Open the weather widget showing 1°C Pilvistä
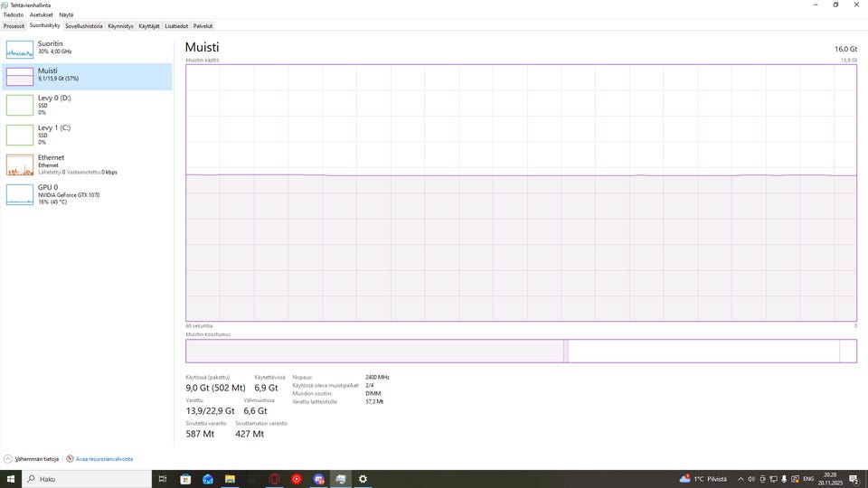 pos(703,479)
